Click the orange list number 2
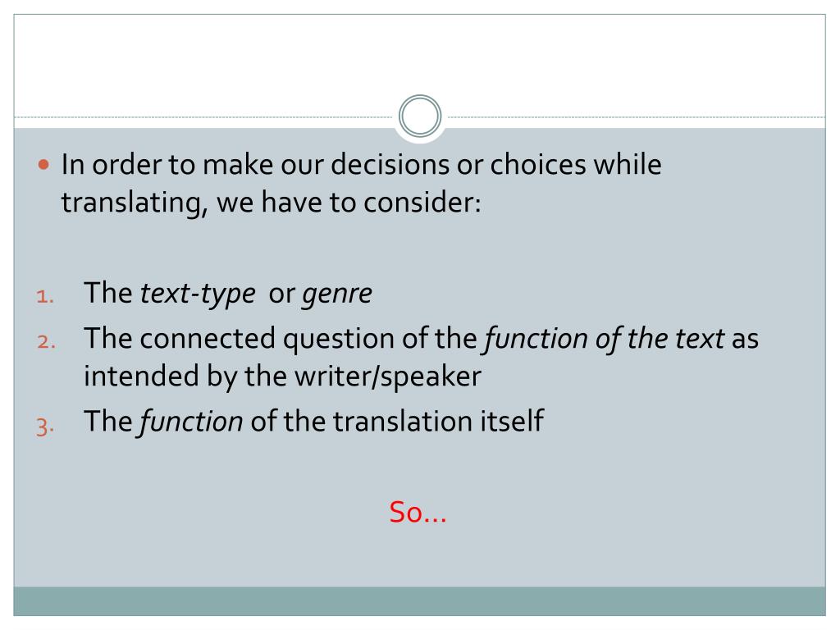The width and height of the screenshot is (840, 630). point(47,342)
